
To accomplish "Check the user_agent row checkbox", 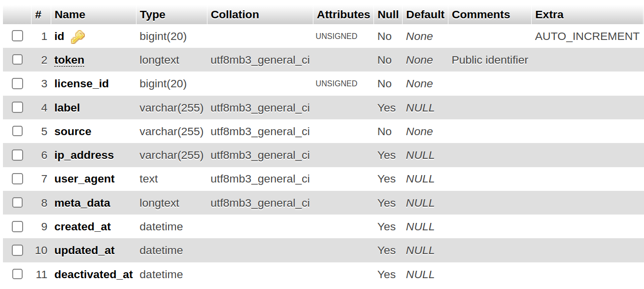I will [18, 179].
